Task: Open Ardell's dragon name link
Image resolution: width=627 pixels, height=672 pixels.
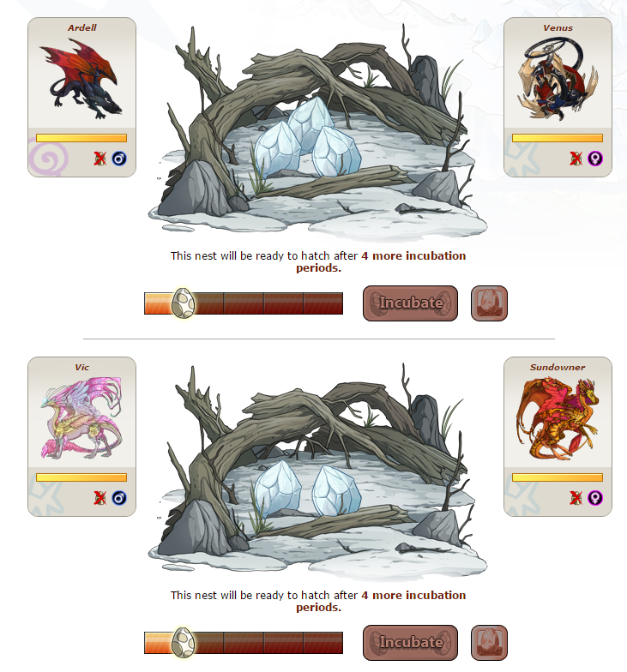Action: click(x=82, y=27)
